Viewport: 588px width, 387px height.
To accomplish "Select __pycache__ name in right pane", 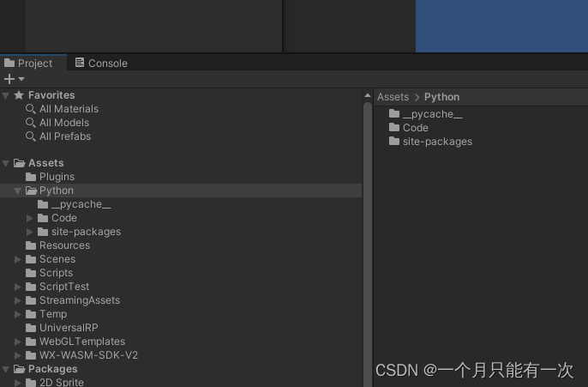I will tap(432, 114).
